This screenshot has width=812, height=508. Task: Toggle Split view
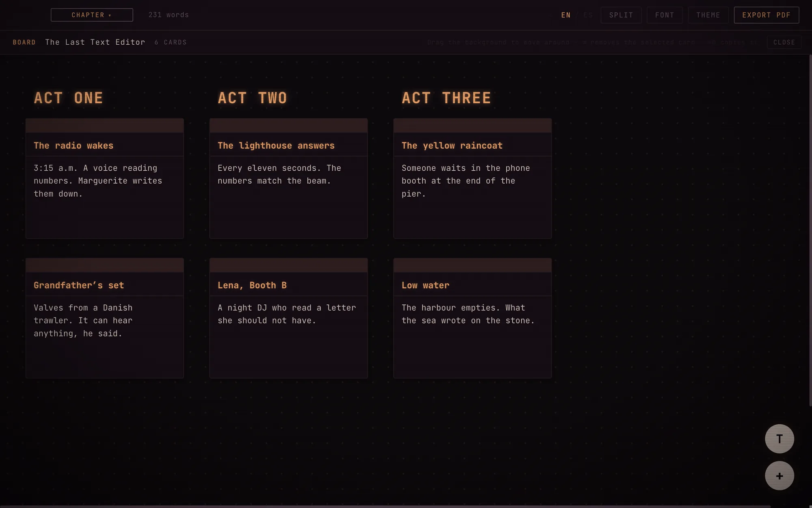(621, 15)
